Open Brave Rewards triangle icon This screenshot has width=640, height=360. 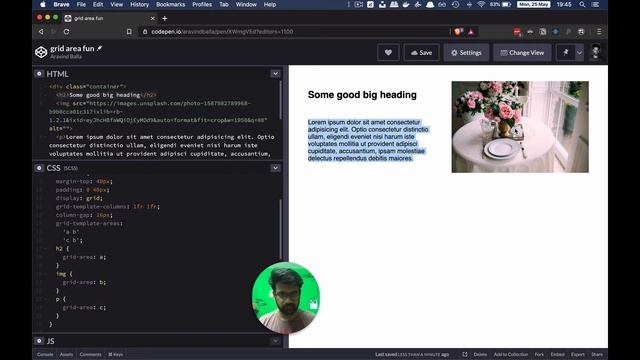(x=471, y=31)
